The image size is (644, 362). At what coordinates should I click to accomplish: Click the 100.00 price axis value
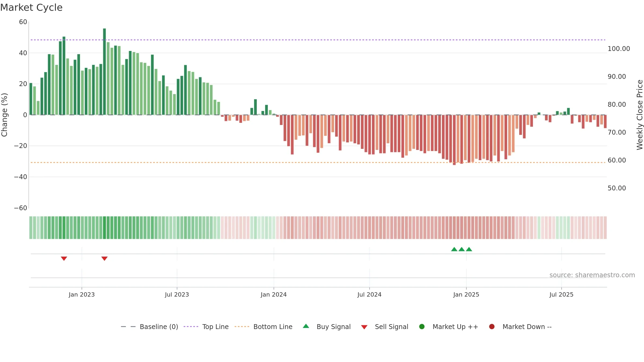(619, 49)
